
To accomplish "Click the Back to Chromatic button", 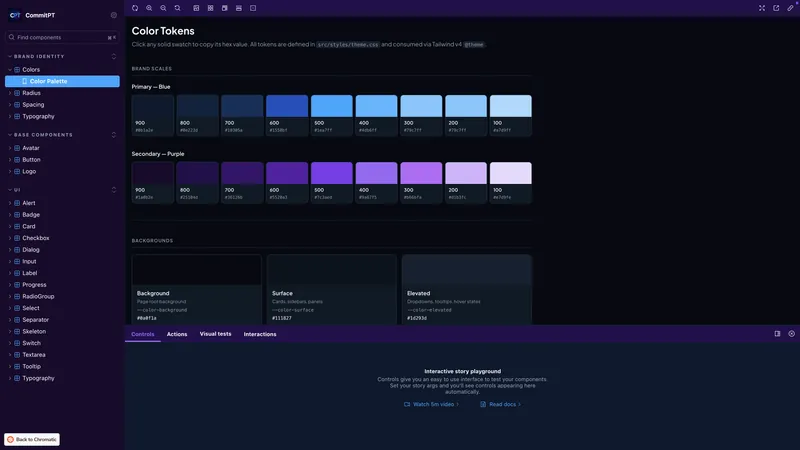I will pyautogui.click(x=32, y=439).
